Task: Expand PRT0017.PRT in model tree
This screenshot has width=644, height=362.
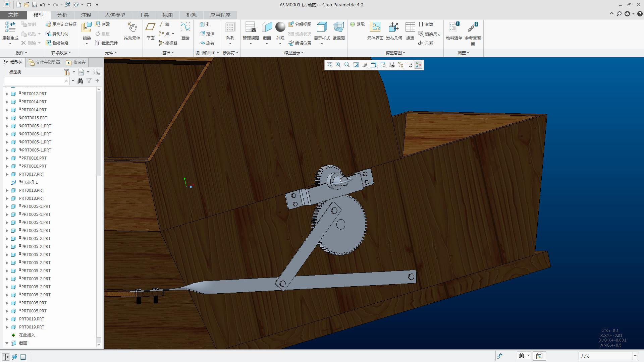Action: click(x=7, y=174)
